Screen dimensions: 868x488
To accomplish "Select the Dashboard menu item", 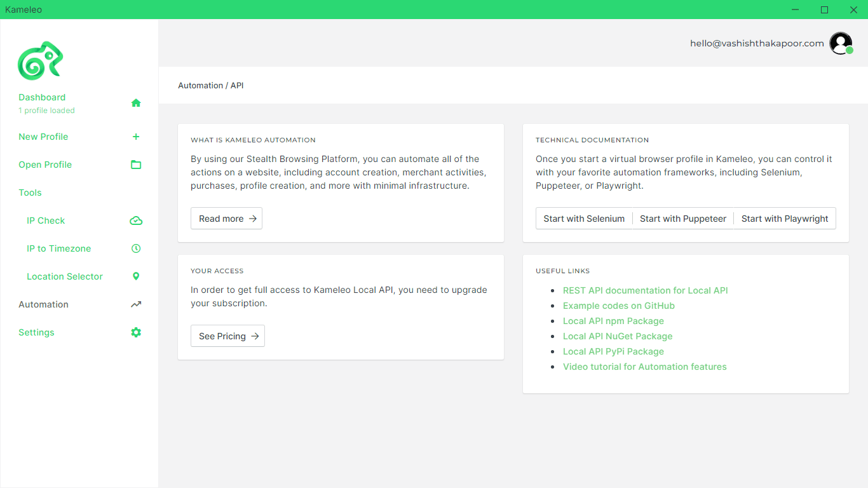I will pyautogui.click(x=42, y=97).
